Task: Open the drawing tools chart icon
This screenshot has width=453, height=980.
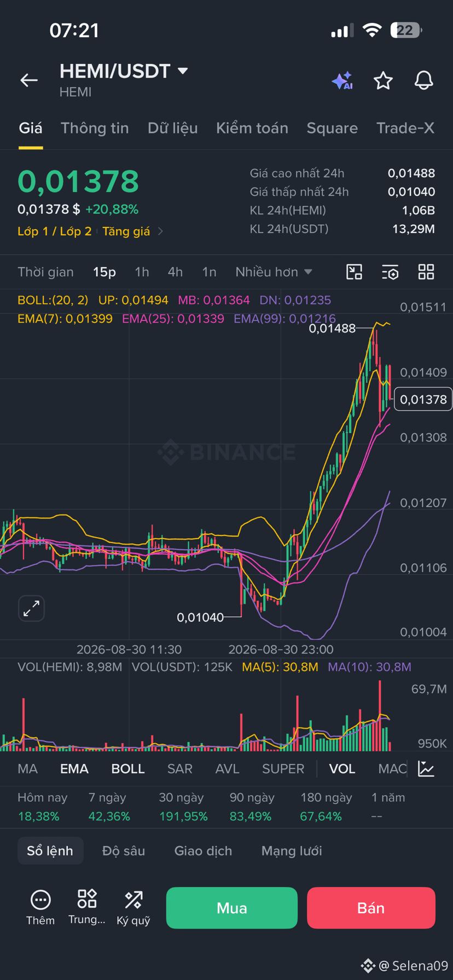Action: (355, 272)
